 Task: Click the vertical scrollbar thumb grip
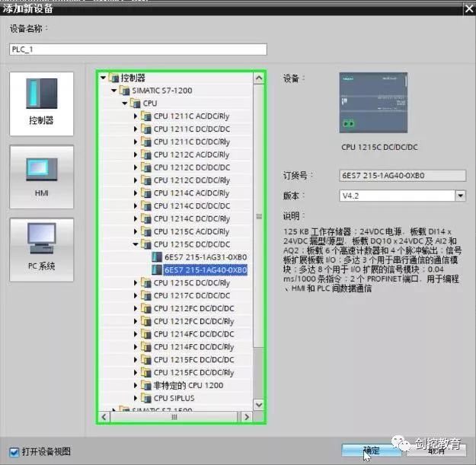click(x=259, y=216)
